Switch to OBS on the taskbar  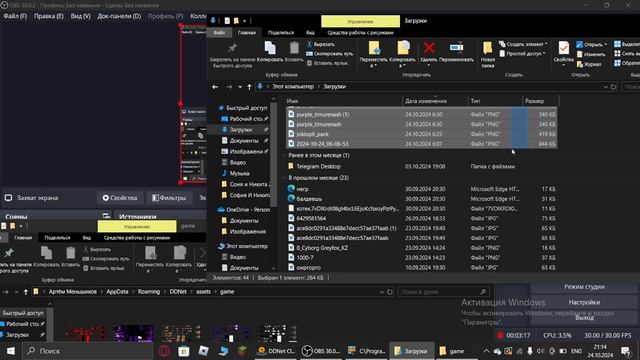click(x=321, y=351)
